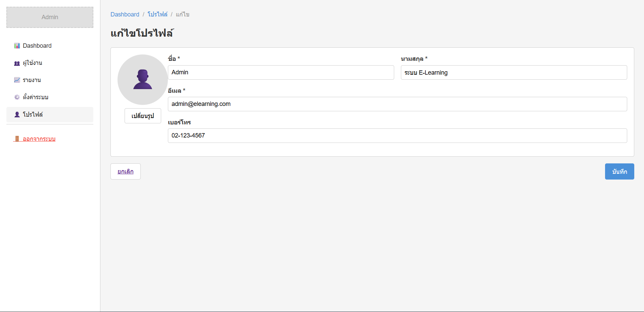
Task: Click the รายงาน line chart icon
Action: (17, 80)
